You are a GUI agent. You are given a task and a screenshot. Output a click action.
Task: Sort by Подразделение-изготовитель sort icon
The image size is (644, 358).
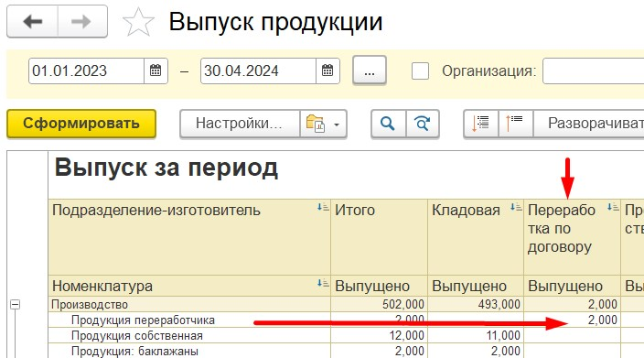click(x=323, y=207)
